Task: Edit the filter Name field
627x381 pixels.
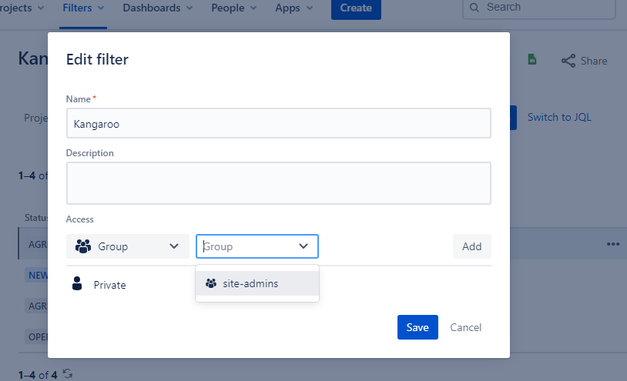Action: point(279,123)
